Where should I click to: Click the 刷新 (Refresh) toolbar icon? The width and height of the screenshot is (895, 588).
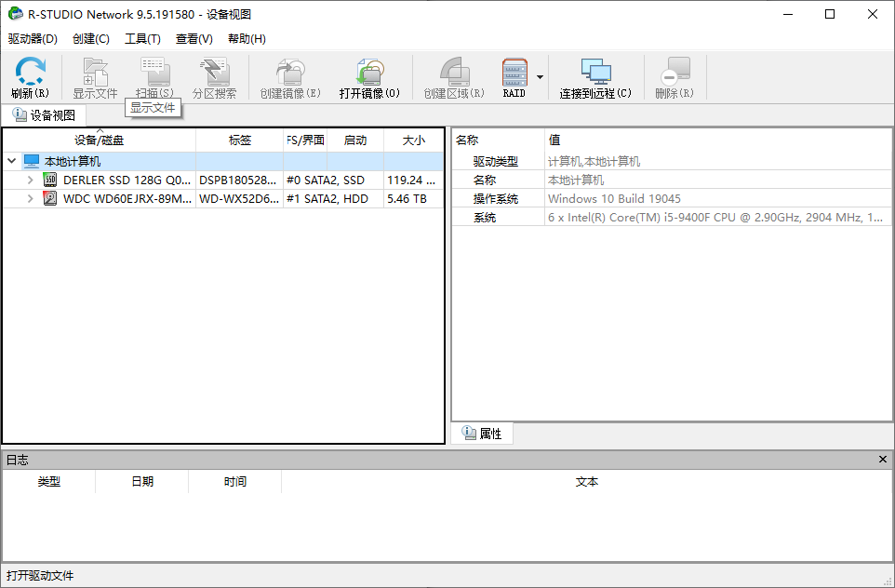pyautogui.click(x=28, y=76)
